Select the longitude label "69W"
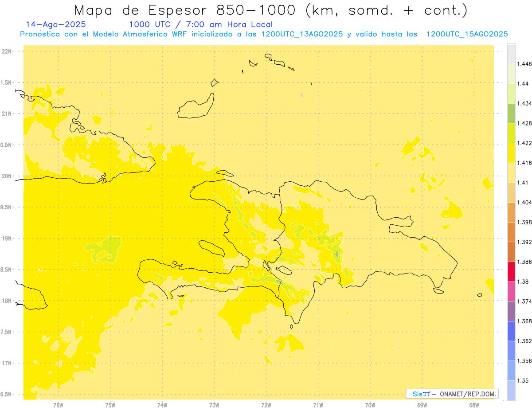The height and width of the screenshot is (411, 532). pyautogui.click(x=422, y=405)
